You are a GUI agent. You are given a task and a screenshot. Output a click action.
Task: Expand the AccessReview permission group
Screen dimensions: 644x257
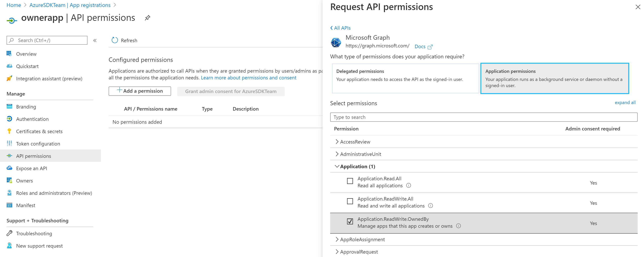point(337,142)
